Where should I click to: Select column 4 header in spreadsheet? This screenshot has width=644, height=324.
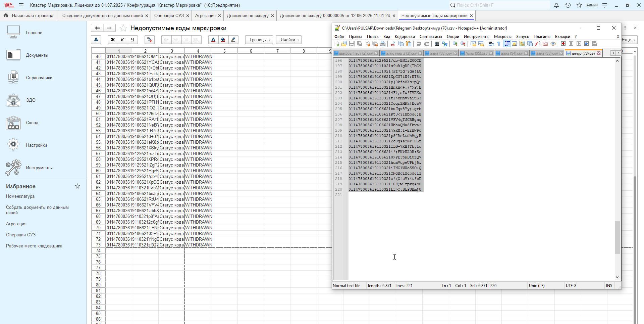198,51
